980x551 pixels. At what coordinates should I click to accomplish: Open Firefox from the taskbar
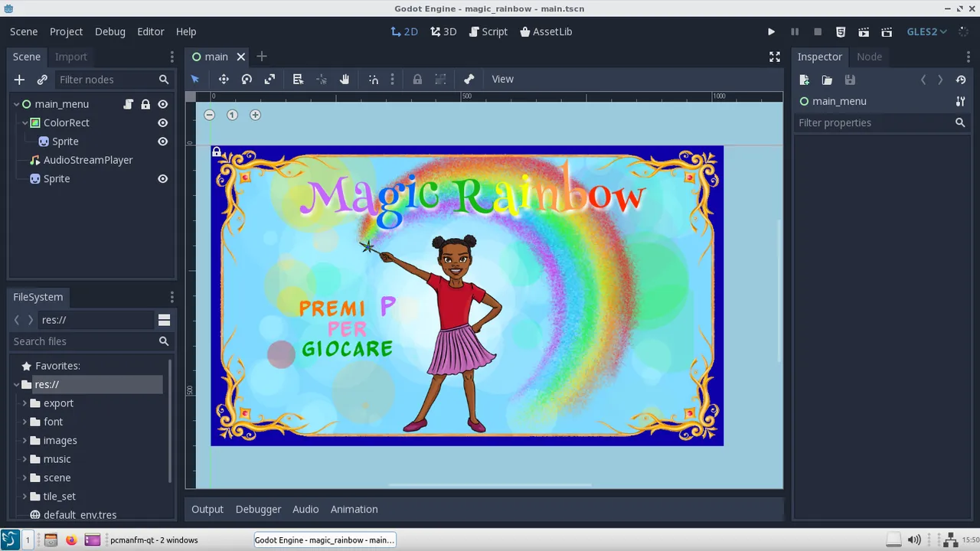[x=71, y=540]
